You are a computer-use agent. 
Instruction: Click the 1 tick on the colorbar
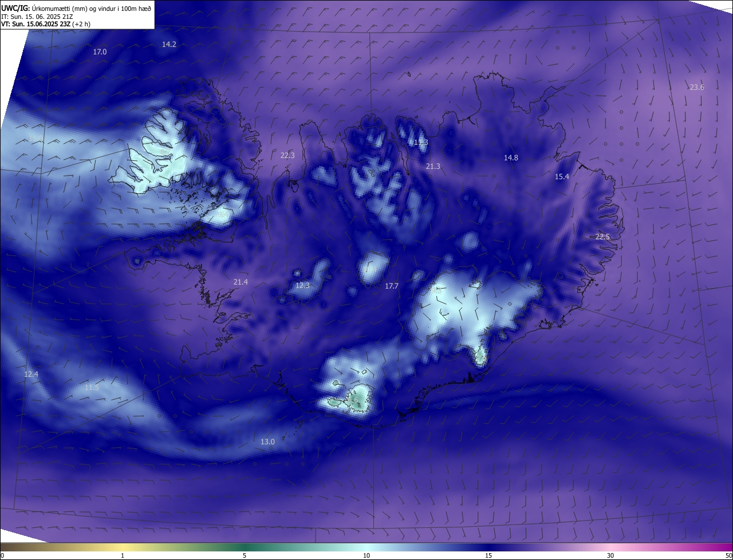click(x=123, y=555)
